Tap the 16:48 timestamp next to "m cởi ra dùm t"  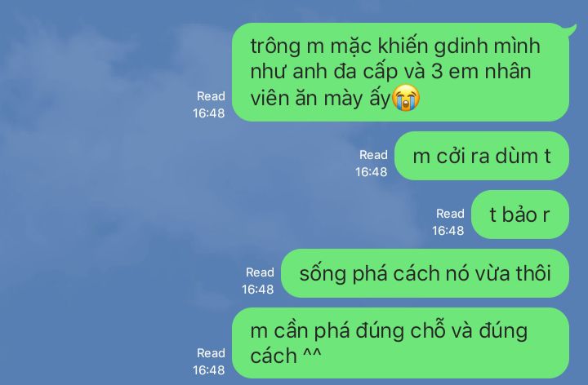(372, 172)
